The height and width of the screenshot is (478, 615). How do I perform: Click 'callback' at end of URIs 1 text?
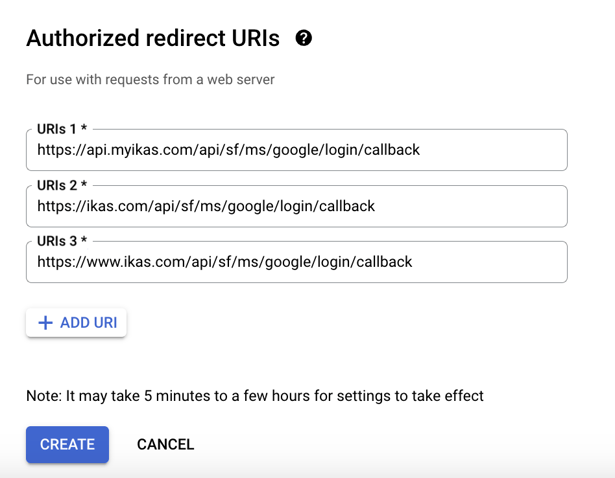click(392, 150)
